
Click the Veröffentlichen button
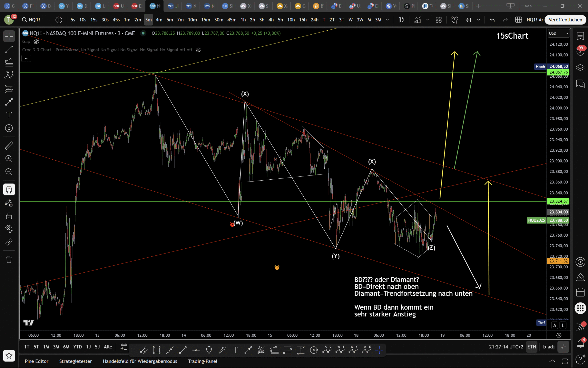(565, 20)
